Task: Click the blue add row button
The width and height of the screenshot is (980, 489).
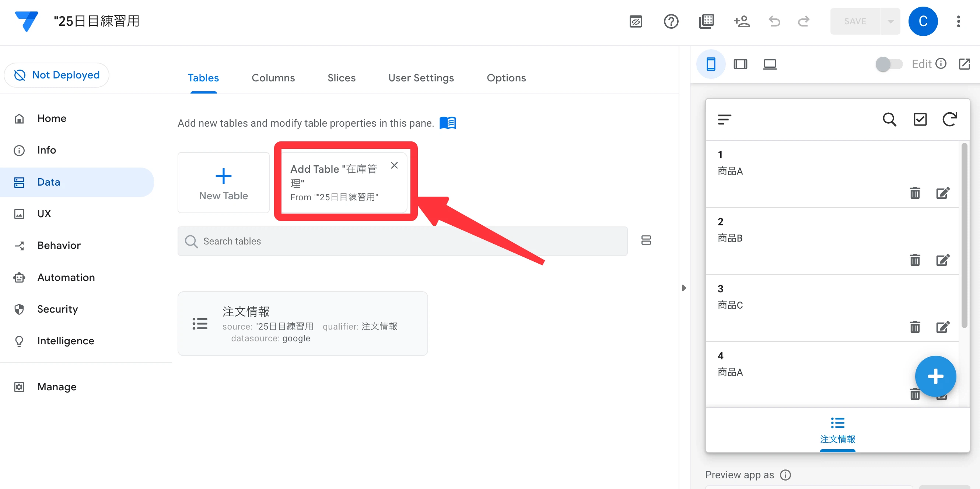Action: click(x=935, y=376)
